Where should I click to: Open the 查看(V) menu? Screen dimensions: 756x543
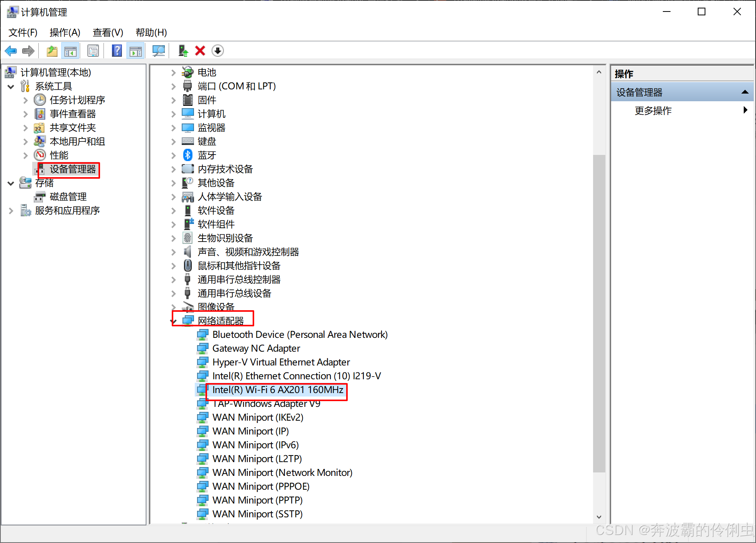coord(108,33)
